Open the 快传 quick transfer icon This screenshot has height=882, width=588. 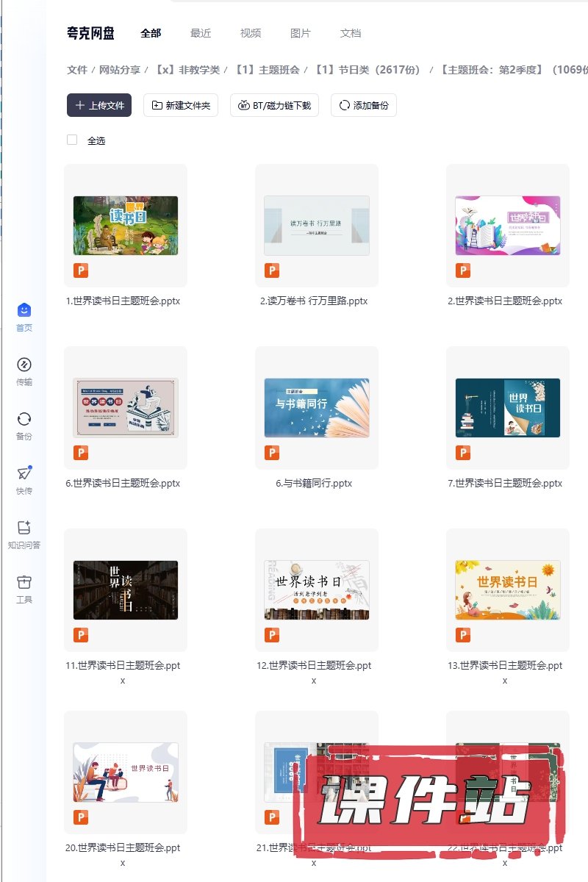[x=24, y=474]
